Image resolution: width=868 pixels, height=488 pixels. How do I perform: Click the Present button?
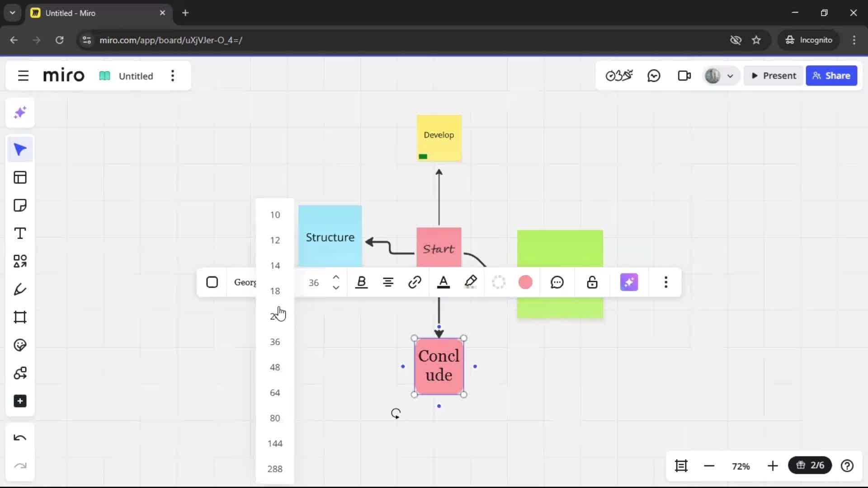point(774,76)
